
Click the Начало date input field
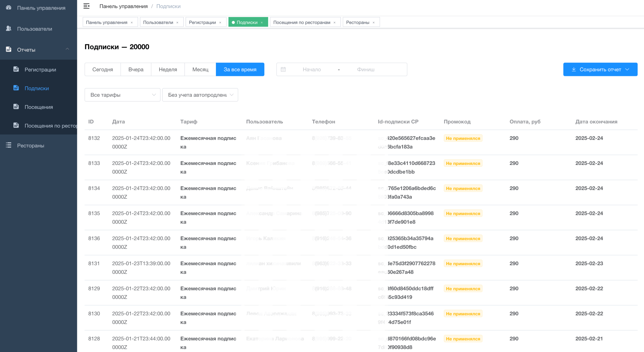click(x=311, y=69)
